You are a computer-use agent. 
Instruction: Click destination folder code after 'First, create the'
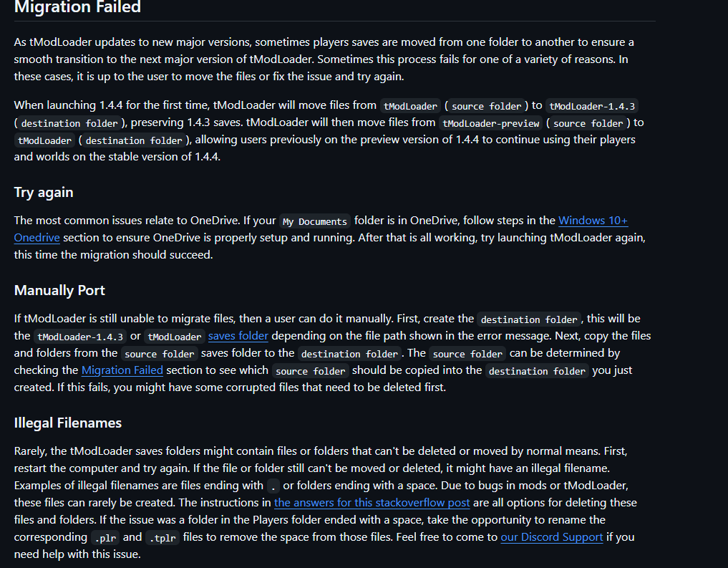pyautogui.click(x=529, y=319)
